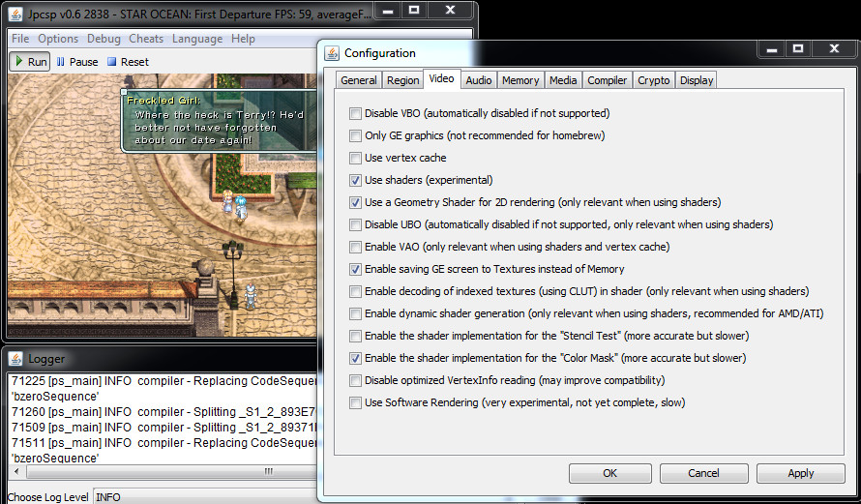Disable the Use shaders (experimental) checkbox
Viewport: 861px width, 504px height.
pos(356,180)
